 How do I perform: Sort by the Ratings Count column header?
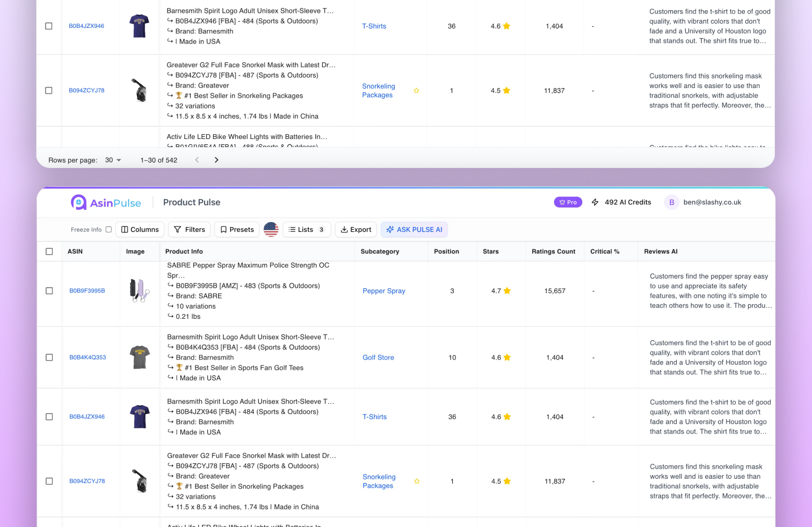pyautogui.click(x=553, y=252)
